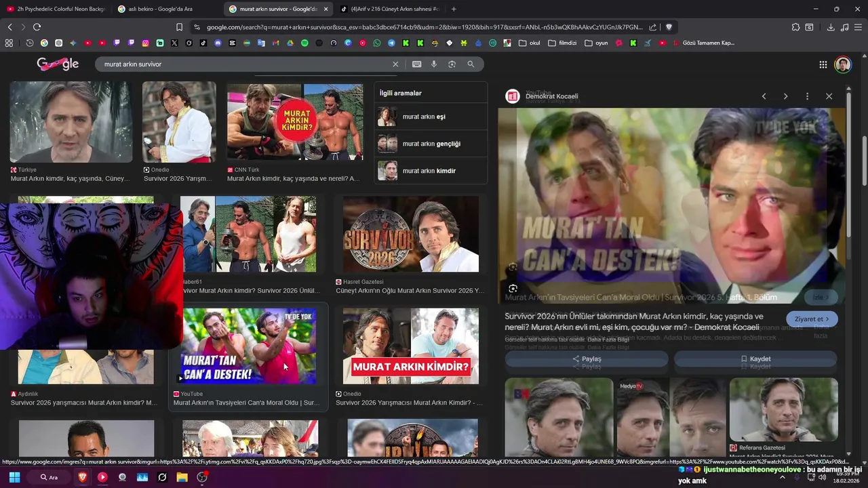The width and height of the screenshot is (868, 488).
Task: Click the Google search input field
Action: [x=244, y=64]
